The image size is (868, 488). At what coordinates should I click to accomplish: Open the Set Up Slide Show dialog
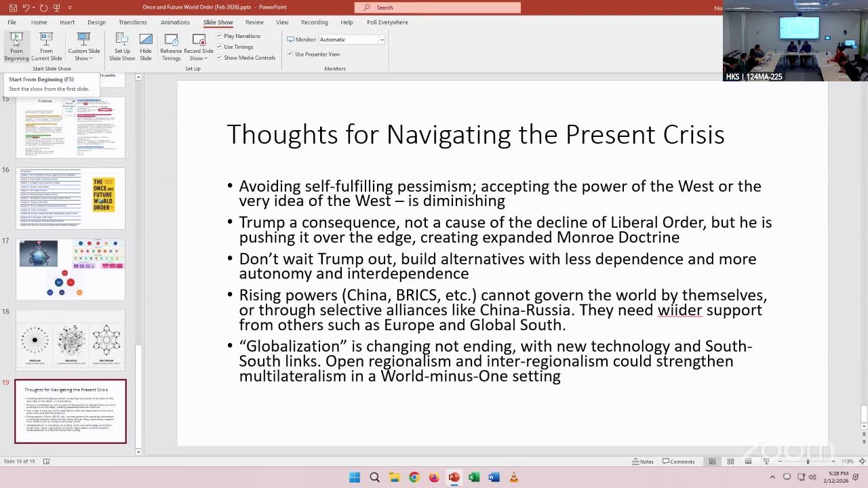pos(122,47)
